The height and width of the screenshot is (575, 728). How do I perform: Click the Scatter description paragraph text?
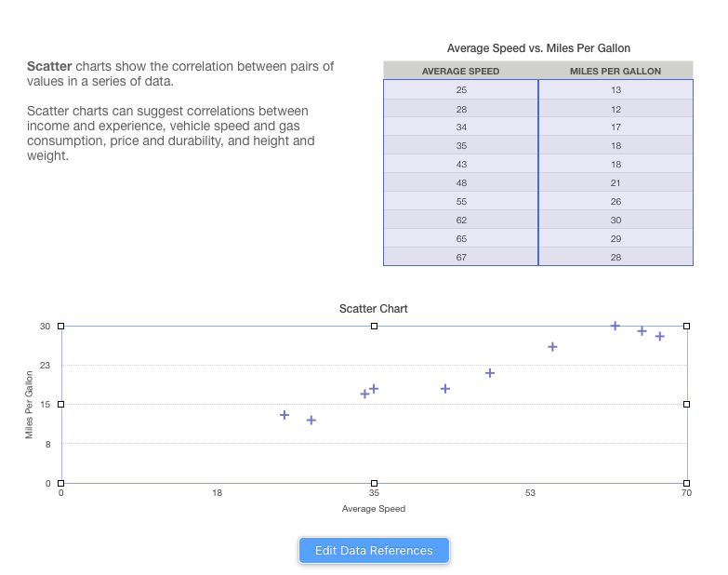pyautogui.click(x=180, y=74)
